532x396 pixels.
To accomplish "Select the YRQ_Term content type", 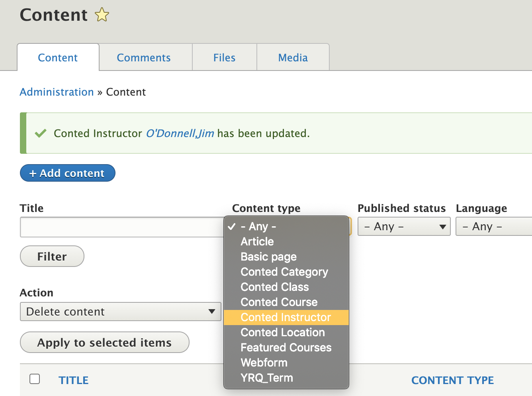I will point(266,378).
